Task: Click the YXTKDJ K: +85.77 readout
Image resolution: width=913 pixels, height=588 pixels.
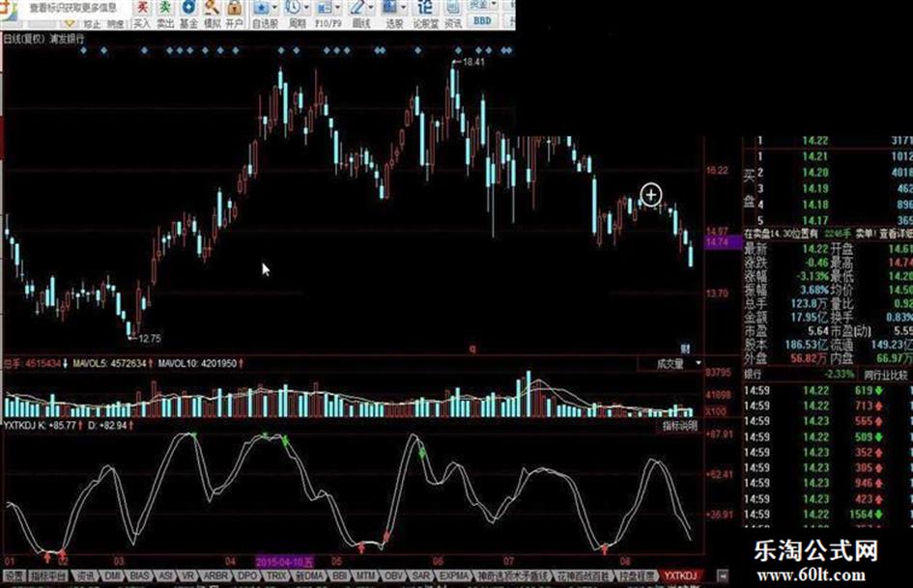Action: 43,426
